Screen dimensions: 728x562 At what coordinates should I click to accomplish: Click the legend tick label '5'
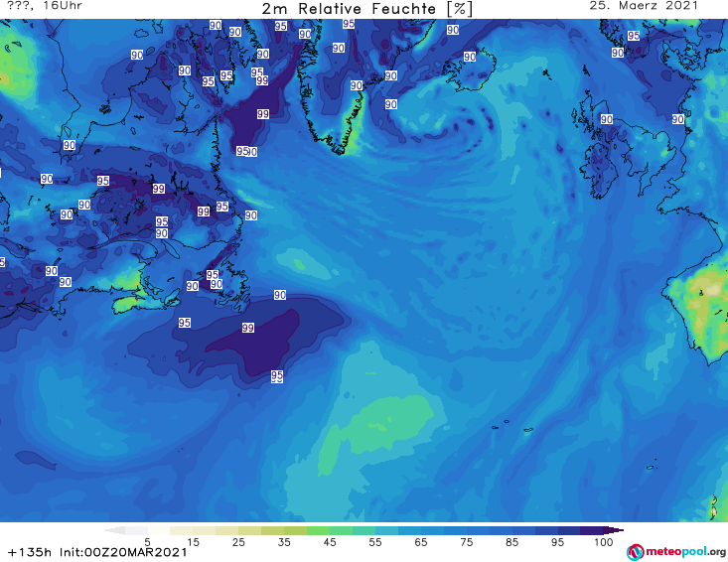point(147,542)
